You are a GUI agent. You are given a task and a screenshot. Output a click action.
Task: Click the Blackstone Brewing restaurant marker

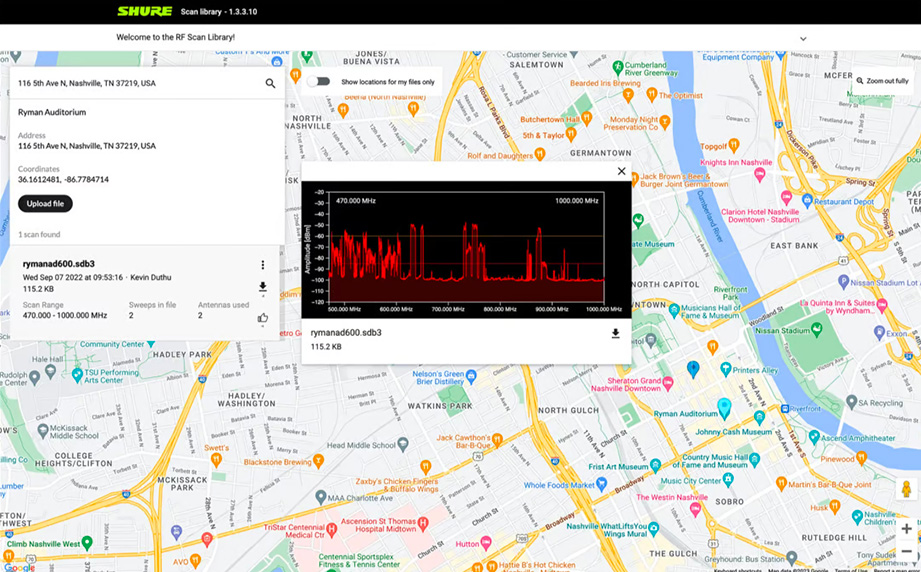pos(318,460)
